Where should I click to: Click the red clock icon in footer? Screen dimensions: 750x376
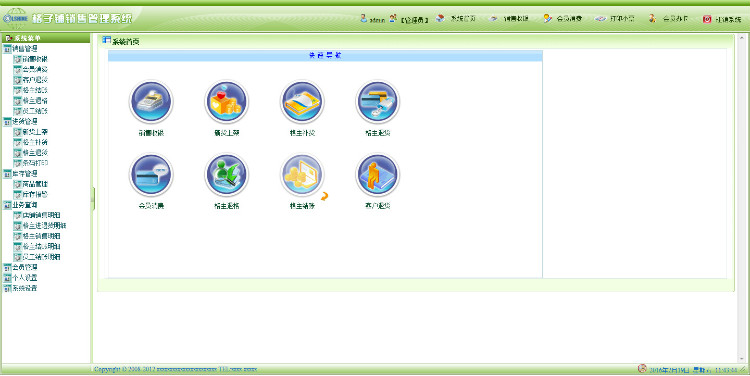point(642,369)
